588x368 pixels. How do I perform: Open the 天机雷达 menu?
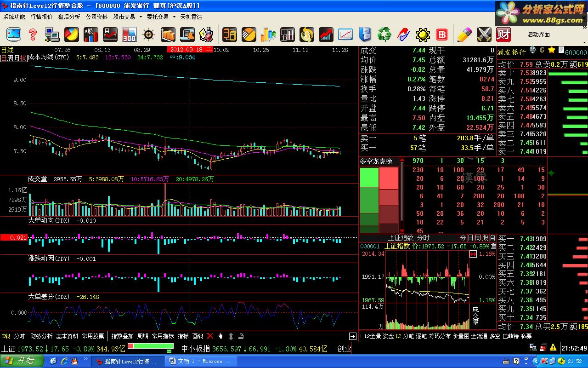click(x=191, y=17)
